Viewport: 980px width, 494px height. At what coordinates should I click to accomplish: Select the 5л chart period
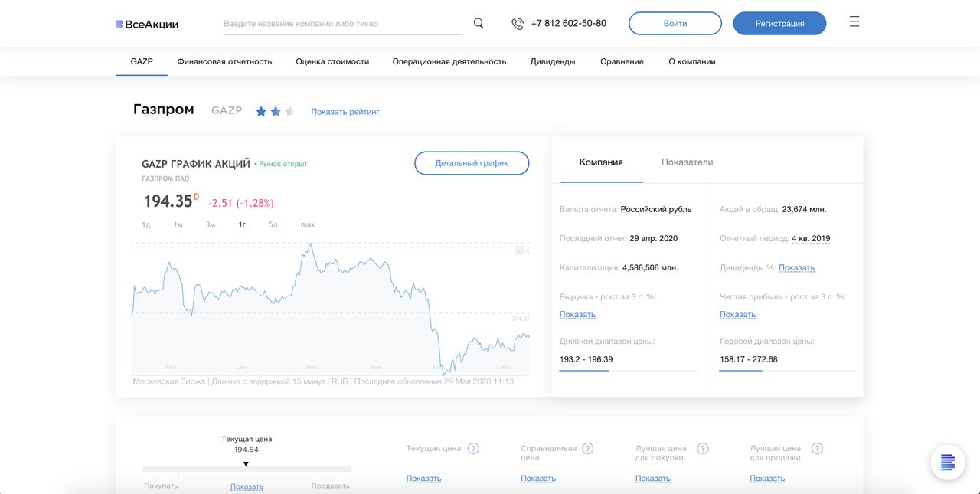273,224
